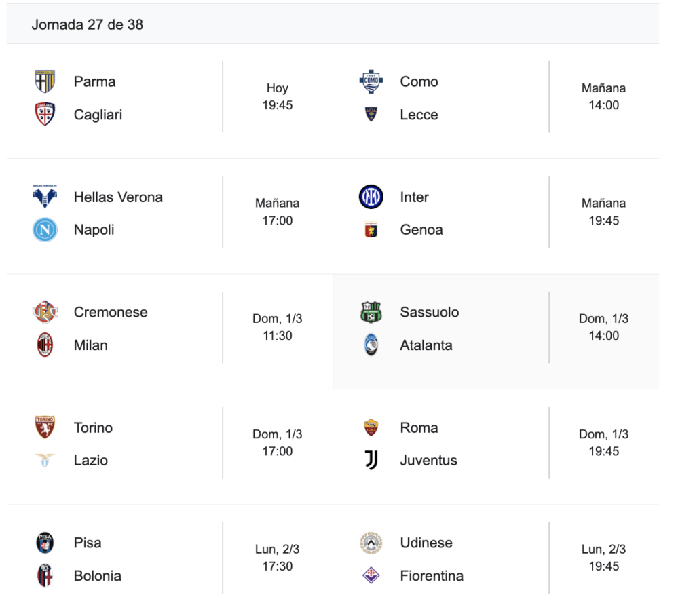Image resolution: width=695 pixels, height=616 pixels.
Task: Select the Atalanta club crest
Action: pos(371,345)
